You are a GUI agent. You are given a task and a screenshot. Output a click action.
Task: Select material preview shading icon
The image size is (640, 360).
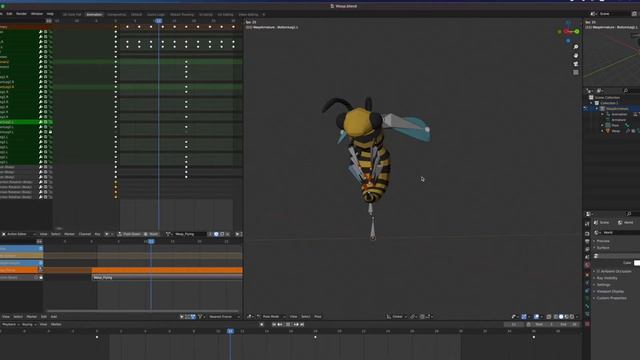pos(567,317)
